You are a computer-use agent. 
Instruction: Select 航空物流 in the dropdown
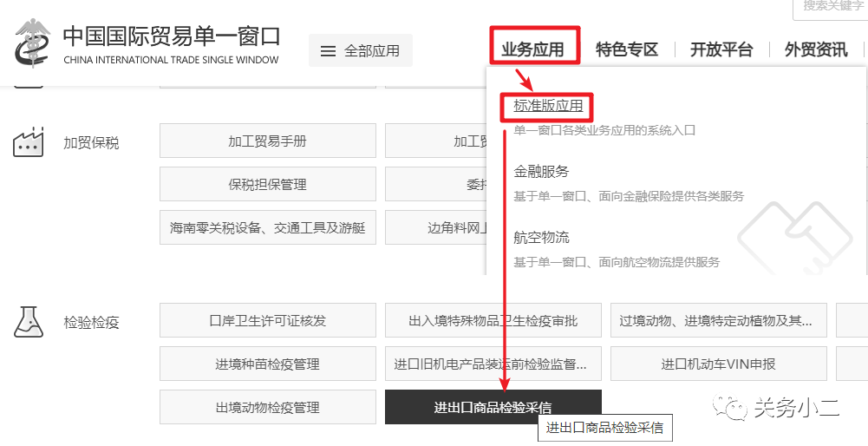[541, 238]
